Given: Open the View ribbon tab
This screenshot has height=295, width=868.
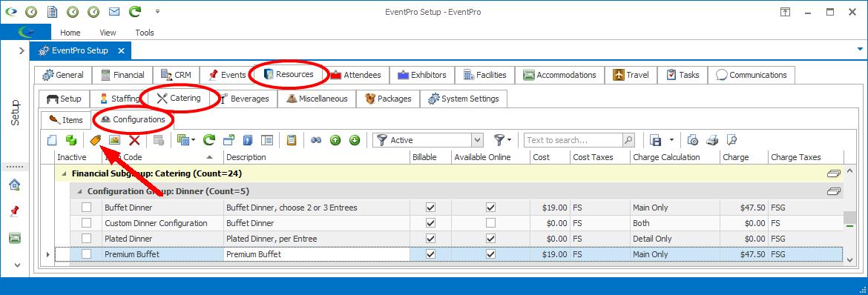Looking at the screenshot, I should (108, 33).
